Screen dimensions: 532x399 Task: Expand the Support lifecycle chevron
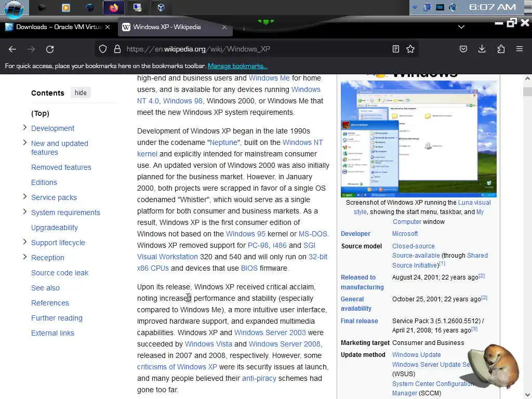click(x=25, y=242)
